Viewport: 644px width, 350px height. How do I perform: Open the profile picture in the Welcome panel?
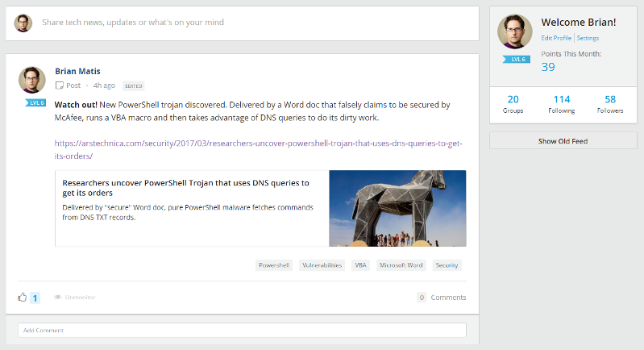click(514, 31)
